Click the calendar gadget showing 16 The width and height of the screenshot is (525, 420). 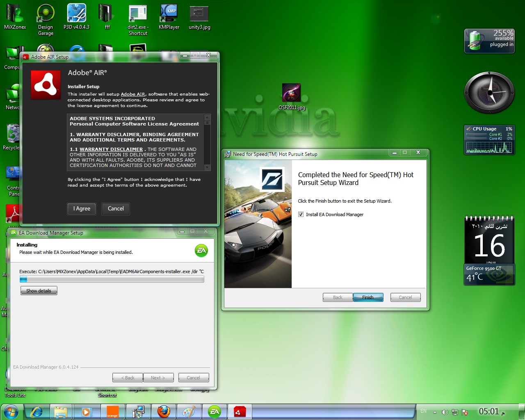489,239
